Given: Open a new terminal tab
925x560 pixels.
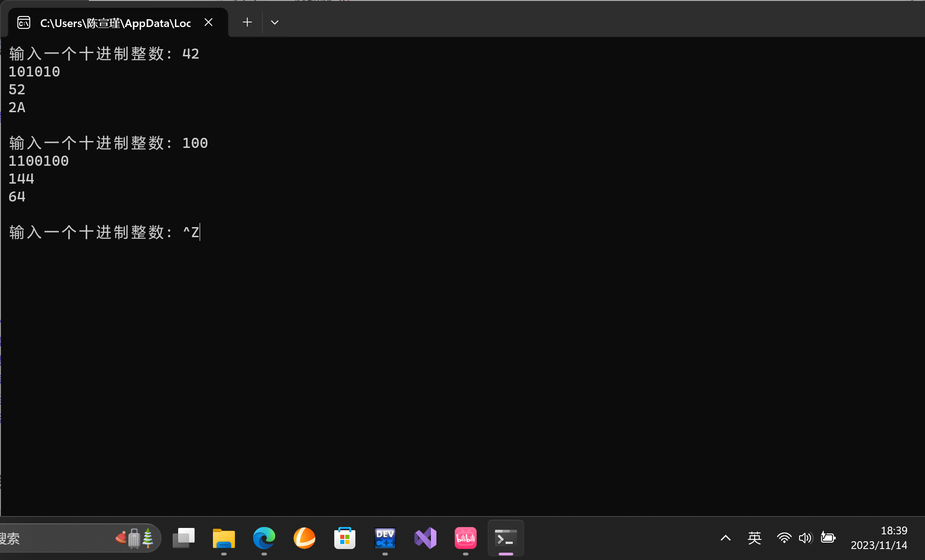Looking at the screenshot, I should (247, 22).
